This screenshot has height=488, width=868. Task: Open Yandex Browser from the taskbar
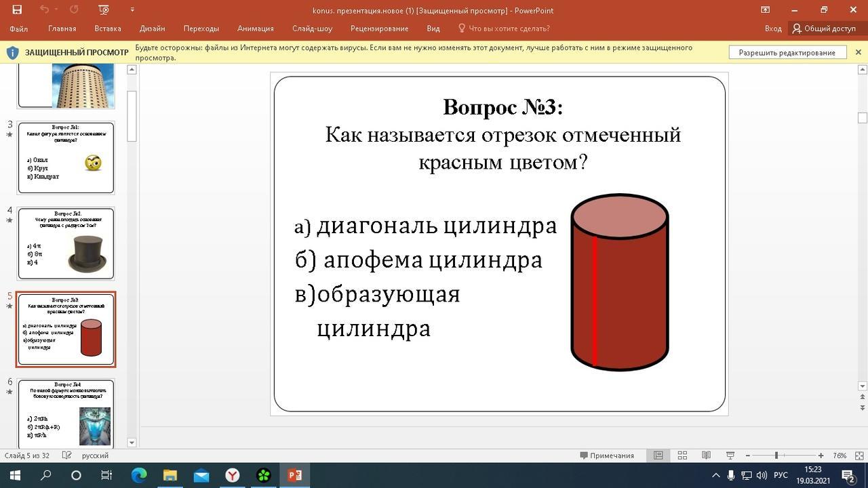click(233, 475)
